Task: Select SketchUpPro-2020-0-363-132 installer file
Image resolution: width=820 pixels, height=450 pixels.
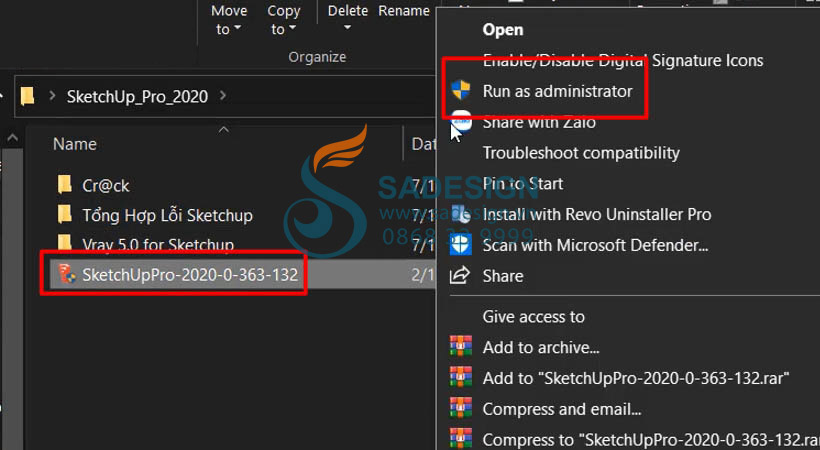Action: [x=190, y=275]
